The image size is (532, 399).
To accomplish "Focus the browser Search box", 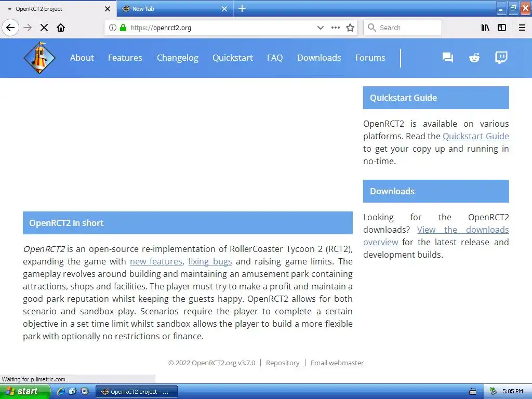I will tap(403, 28).
